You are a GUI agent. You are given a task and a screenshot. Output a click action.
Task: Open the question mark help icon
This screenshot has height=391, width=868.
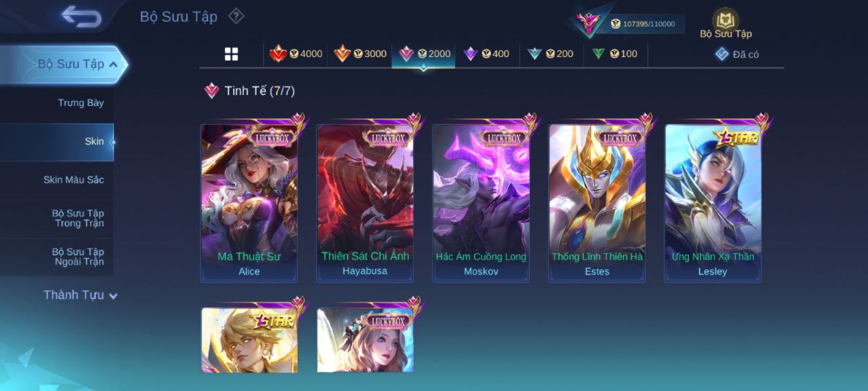coord(235,16)
